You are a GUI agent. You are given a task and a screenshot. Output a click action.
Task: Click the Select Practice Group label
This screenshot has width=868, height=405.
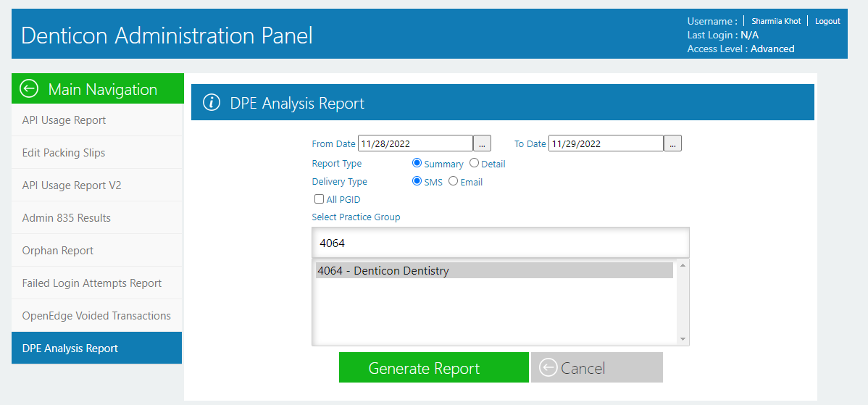pyautogui.click(x=356, y=217)
